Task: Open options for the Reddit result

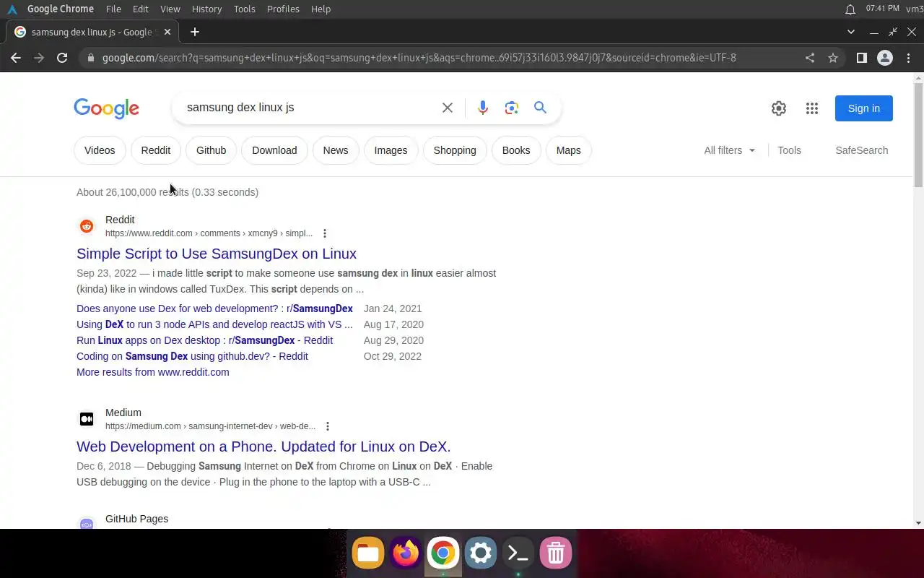Action: pyautogui.click(x=325, y=233)
